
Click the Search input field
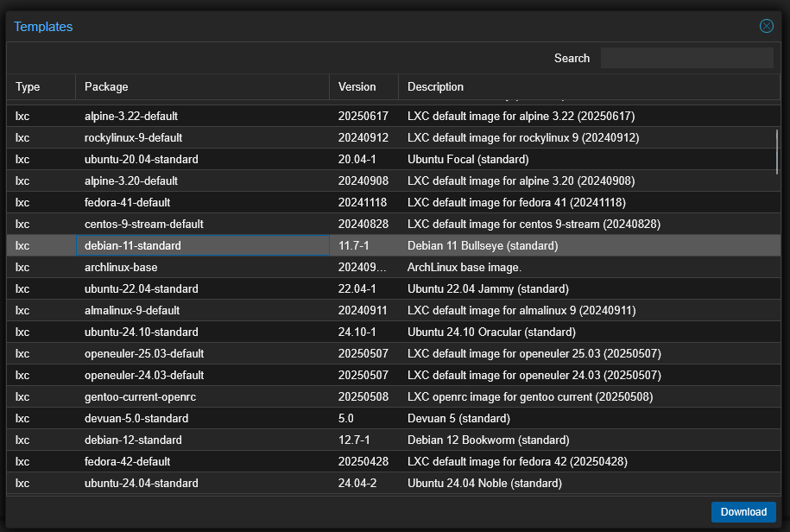pos(686,58)
